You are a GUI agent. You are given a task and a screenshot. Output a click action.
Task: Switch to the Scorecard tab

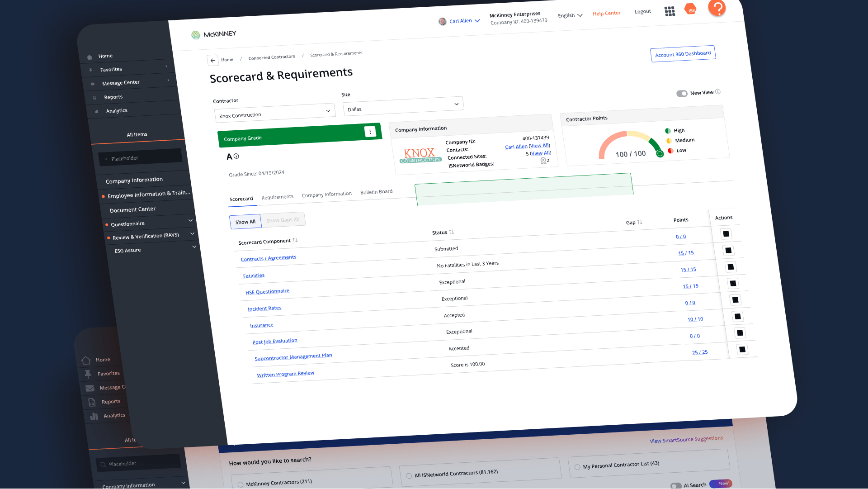pyautogui.click(x=241, y=199)
